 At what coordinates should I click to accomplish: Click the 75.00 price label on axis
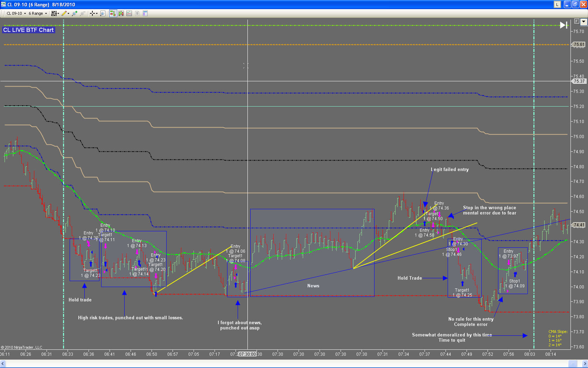579,137
